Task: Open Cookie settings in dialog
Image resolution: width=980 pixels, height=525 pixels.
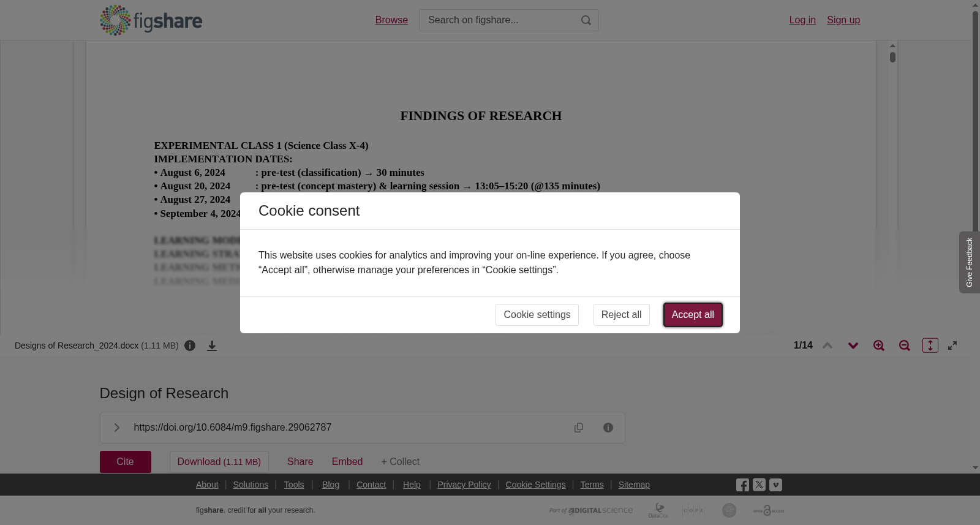Action: pyautogui.click(x=537, y=315)
